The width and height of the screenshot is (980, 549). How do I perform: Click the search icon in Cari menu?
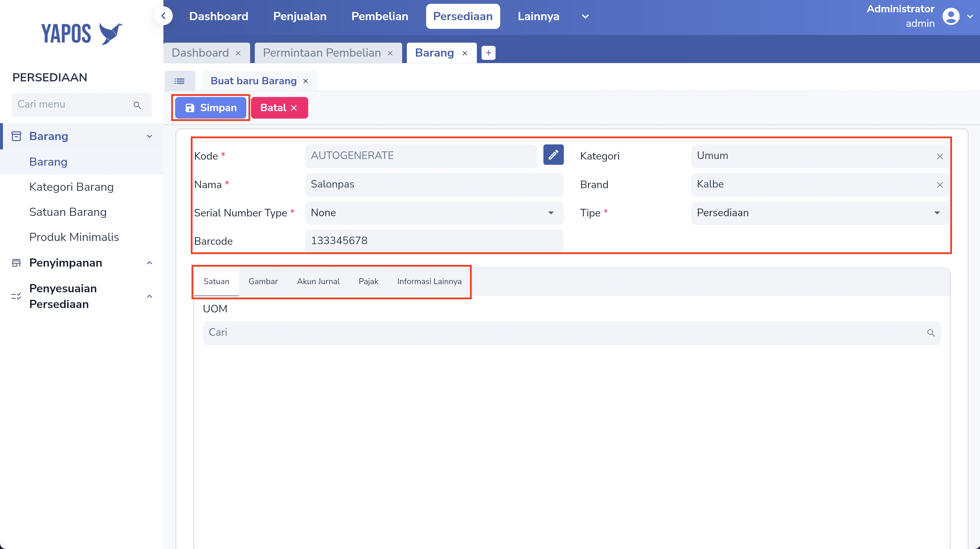[x=137, y=105]
